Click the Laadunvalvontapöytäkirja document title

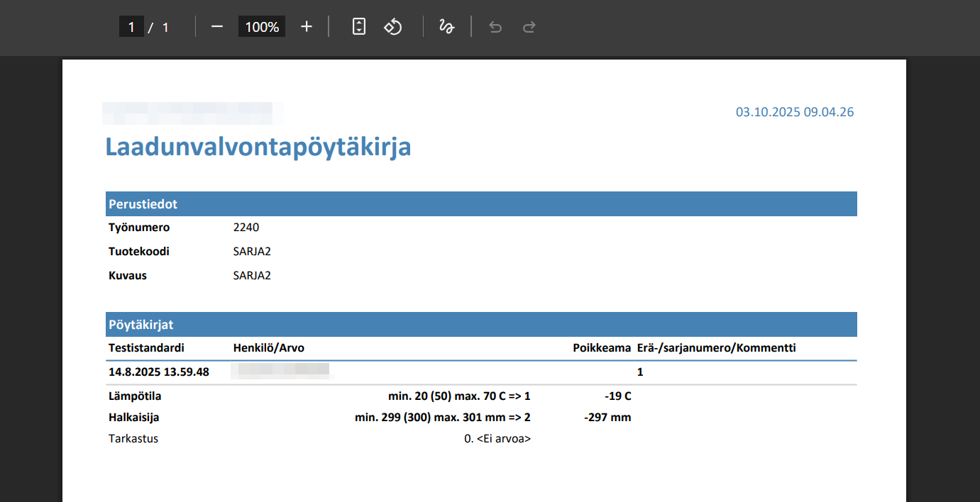point(258,147)
